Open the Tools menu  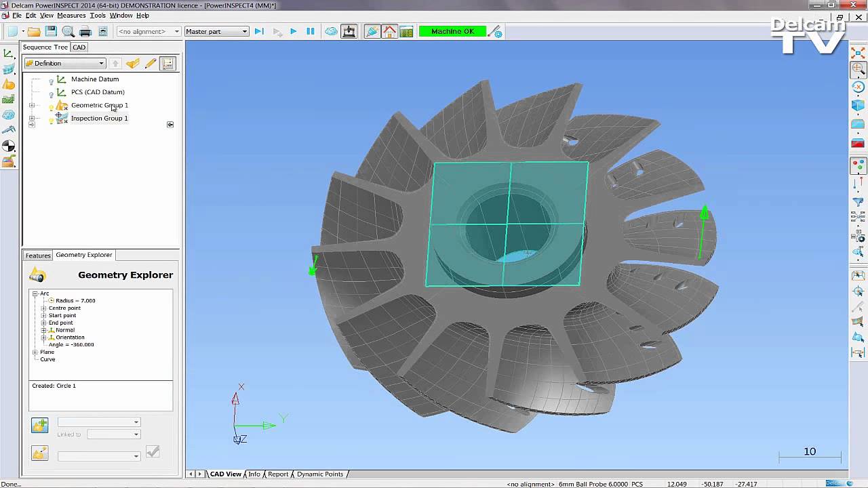[x=98, y=15]
